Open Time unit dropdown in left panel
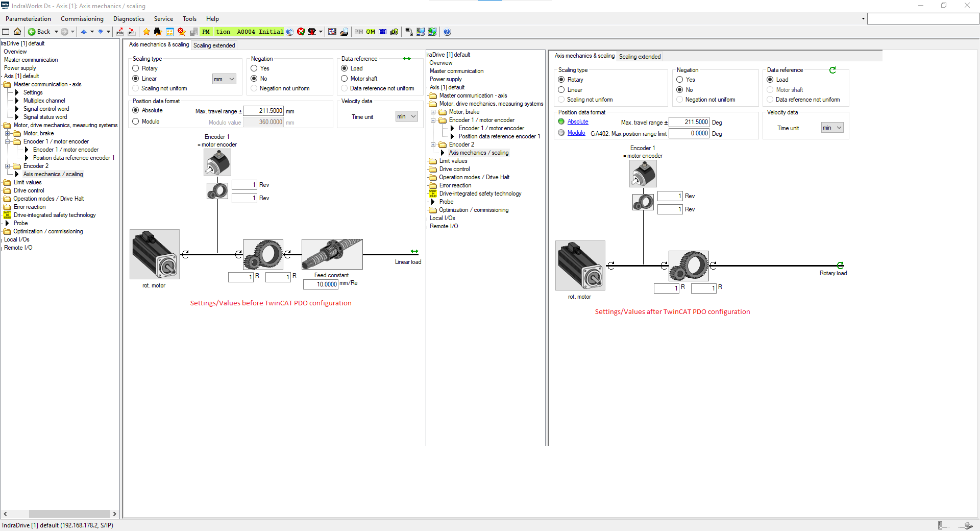This screenshot has width=980, height=531. (x=407, y=116)
